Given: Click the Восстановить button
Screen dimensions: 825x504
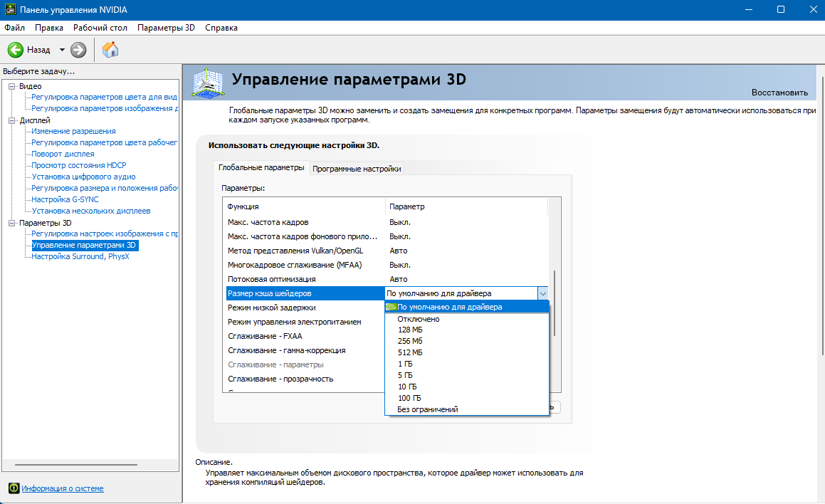Looking at the screenshot, I should coord(779,93).
